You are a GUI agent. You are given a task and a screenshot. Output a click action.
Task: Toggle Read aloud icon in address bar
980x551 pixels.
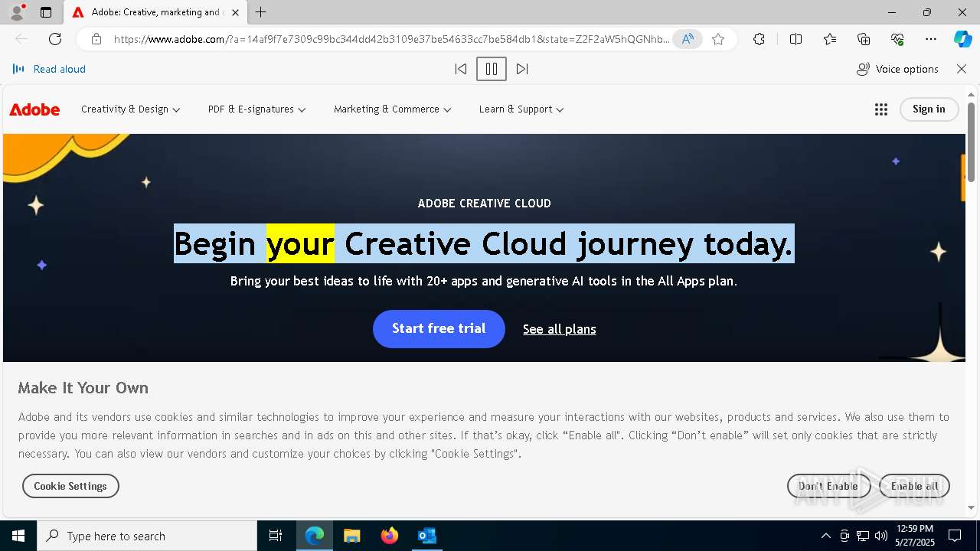[688, 39]
